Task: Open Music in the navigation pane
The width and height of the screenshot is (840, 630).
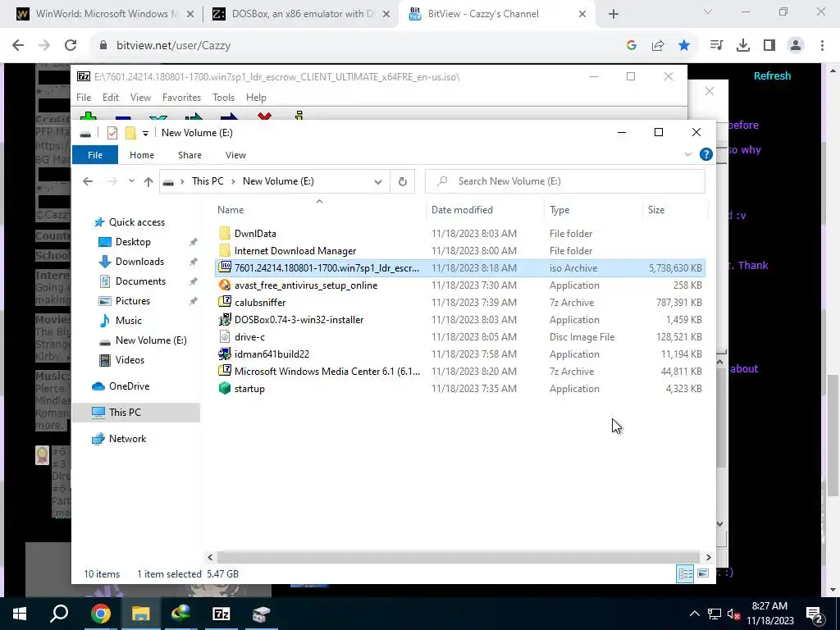Action: coord(129,321)
